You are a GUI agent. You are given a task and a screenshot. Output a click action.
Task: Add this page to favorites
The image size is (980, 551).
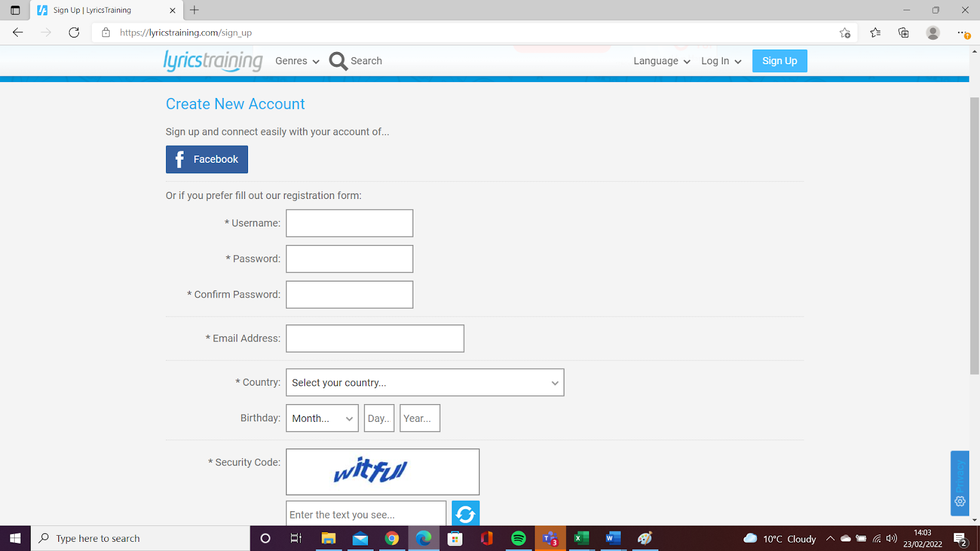(x=845, y=33)
